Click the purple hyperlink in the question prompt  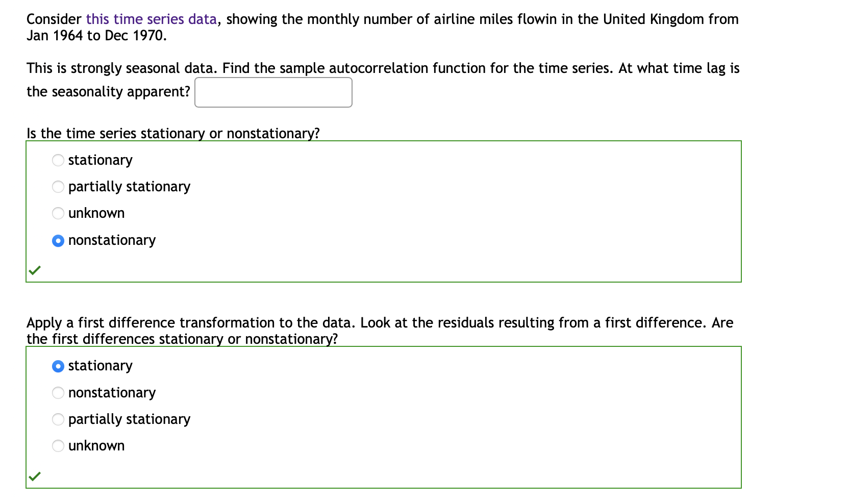[152, 19]
